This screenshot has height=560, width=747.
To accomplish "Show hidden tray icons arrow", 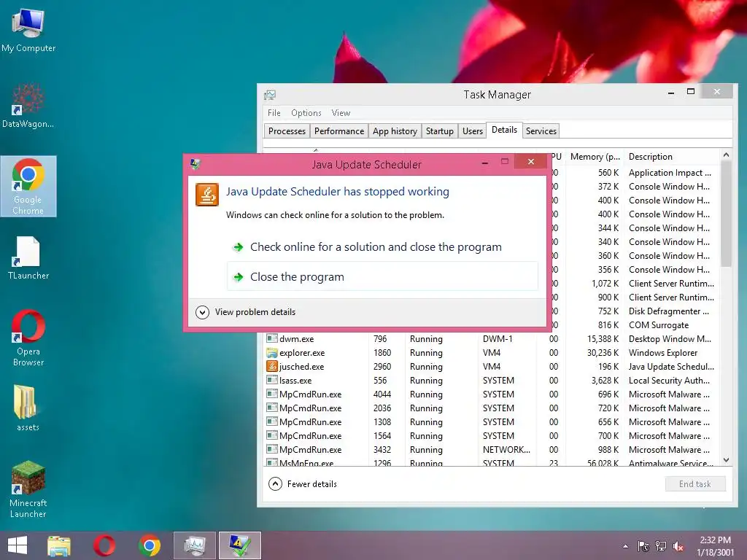I will click(x=625, y=547).
